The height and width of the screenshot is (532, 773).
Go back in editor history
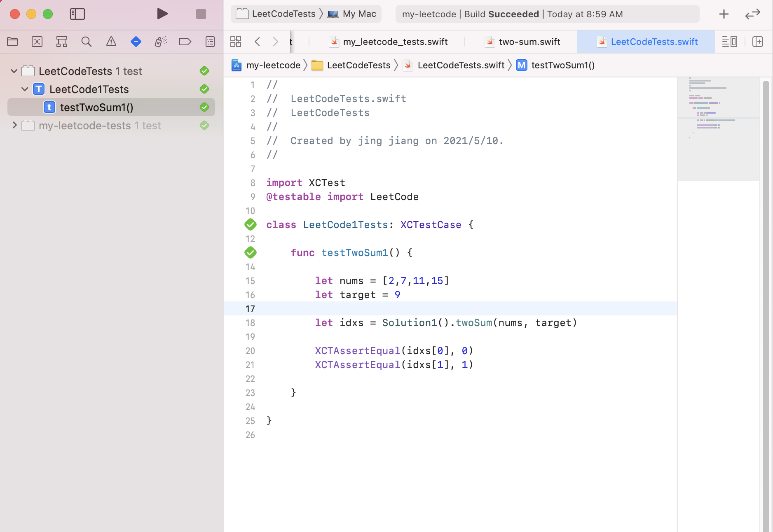coord(258,42)
